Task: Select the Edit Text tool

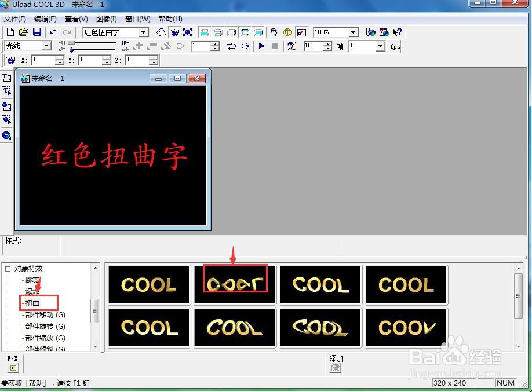Action: click(6, 91)
